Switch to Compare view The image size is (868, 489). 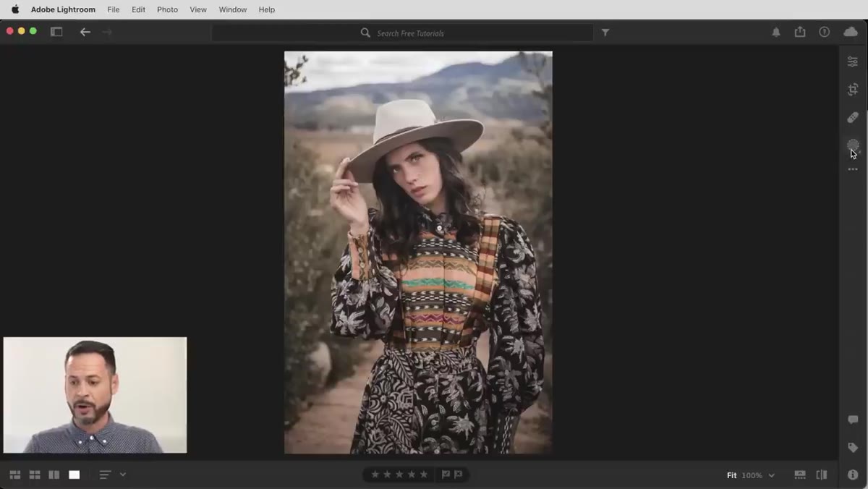[x=54, y=475]
